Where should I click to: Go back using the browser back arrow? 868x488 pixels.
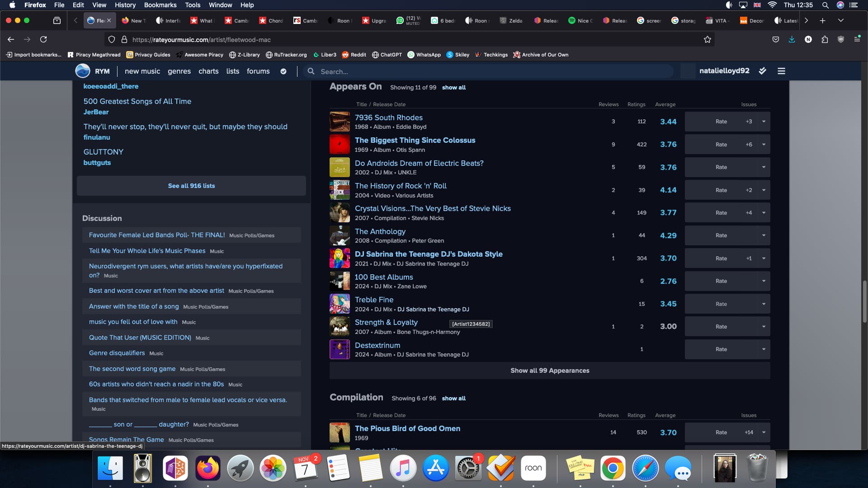[x=11, y=39]
